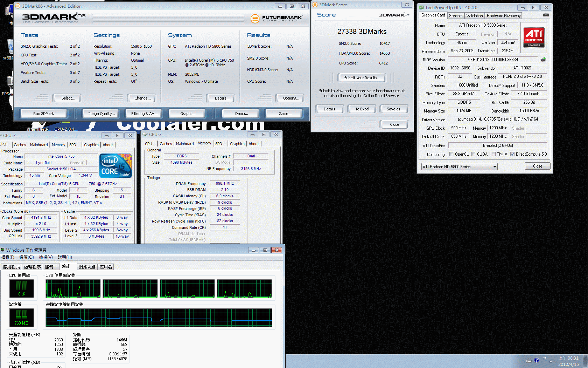Click Change... under the Settings section
This screenshot has width=588, height=368.
[x=142, y=98]
